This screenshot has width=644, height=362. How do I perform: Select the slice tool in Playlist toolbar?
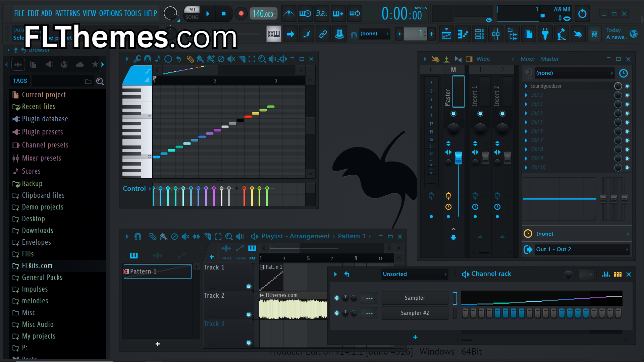[x=207, y=237]
